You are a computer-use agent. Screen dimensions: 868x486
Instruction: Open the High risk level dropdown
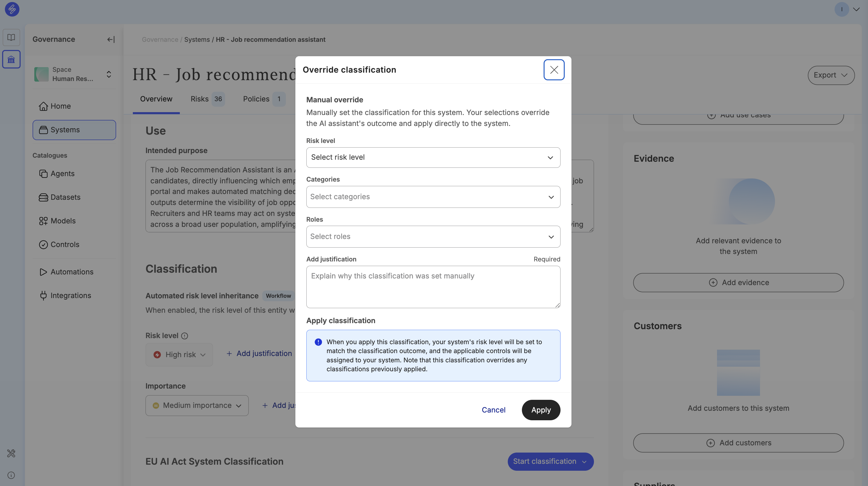tap(179, 355)
